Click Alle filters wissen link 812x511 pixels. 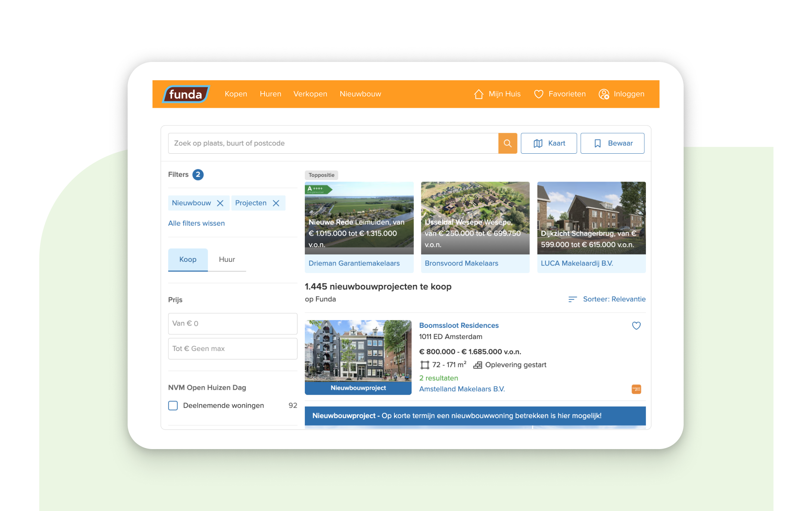[196, 223]
